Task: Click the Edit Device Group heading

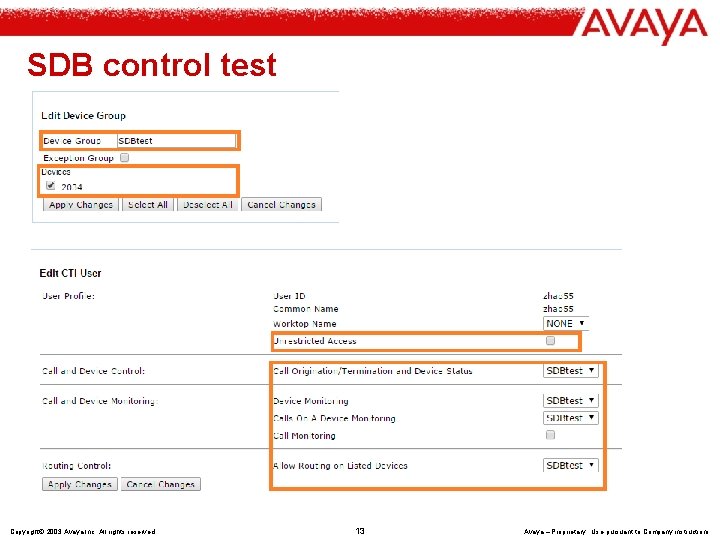Action: 84,116
